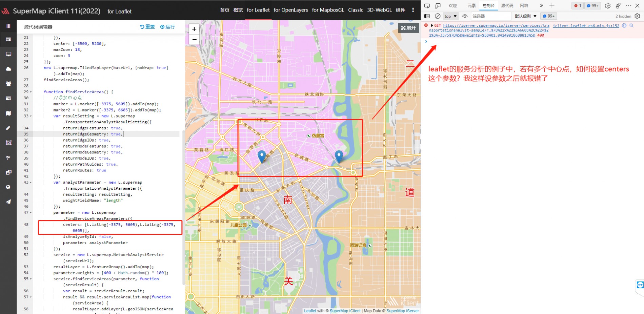Open 概览 in the header navigation
The image size is (644, 314).
[238, 10]
